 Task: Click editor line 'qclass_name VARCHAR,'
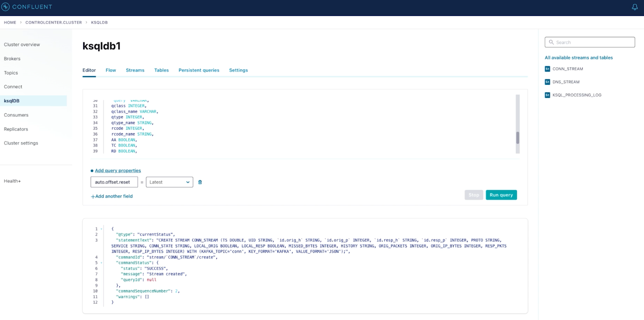coord(135,112)
